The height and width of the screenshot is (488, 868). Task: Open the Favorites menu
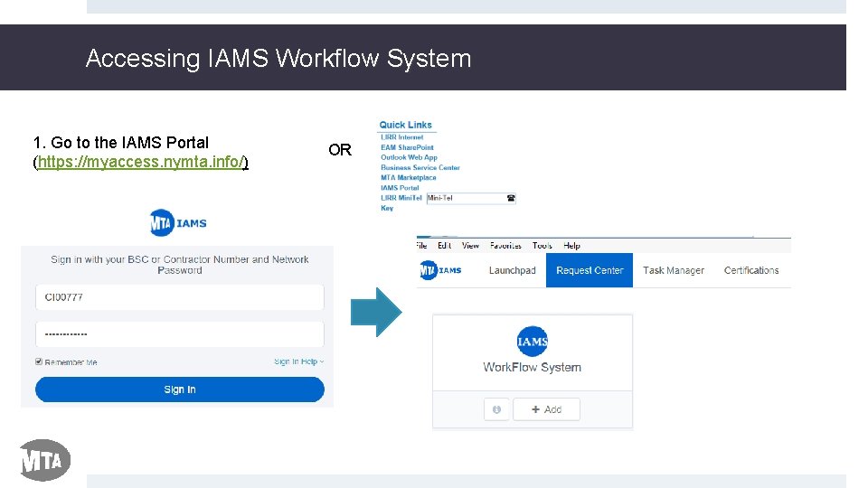pos(505,246)
